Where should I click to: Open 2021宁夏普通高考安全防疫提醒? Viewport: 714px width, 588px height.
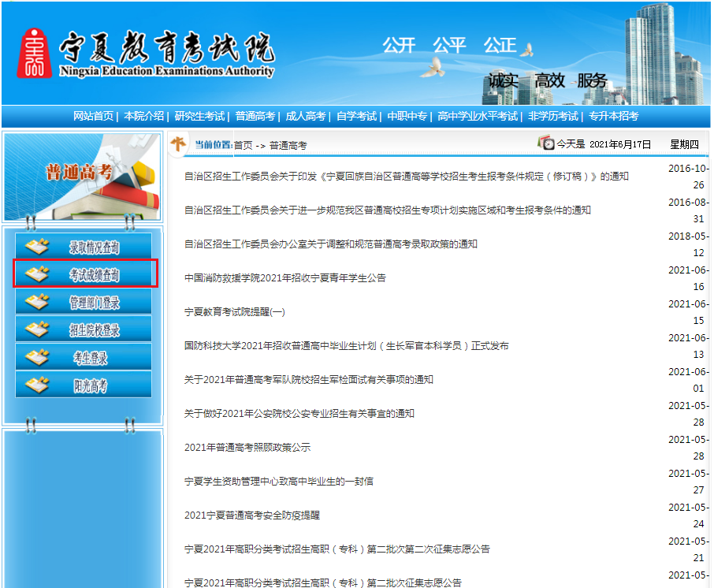(252, 515)
